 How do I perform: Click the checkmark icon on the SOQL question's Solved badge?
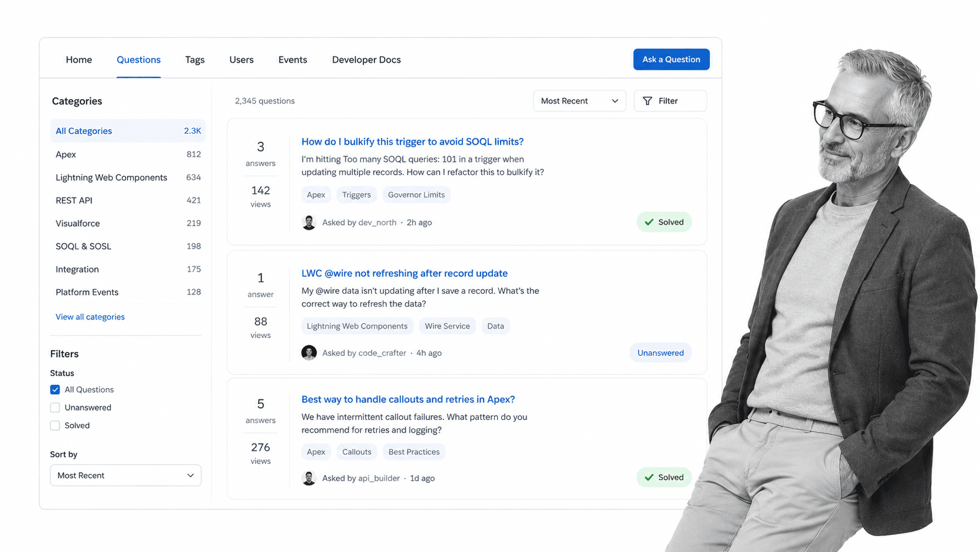point(649,222)
